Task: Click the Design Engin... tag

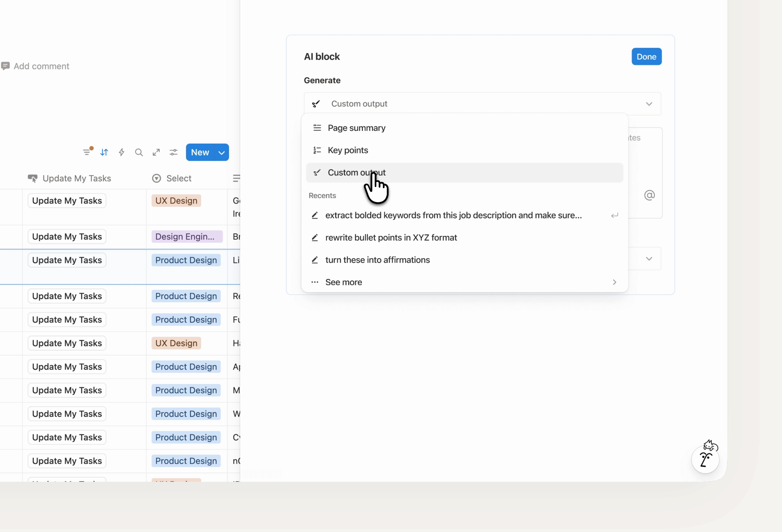Action: click(187, 236)
